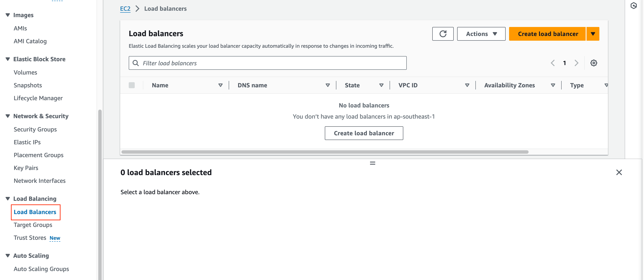Click the orange Create load balancer button

point(547,34)
